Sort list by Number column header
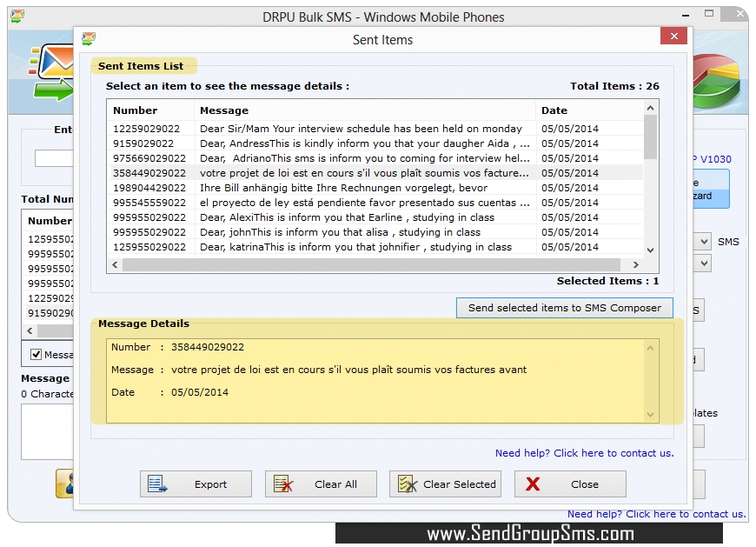The image size is (756, 547). (150, 110)
